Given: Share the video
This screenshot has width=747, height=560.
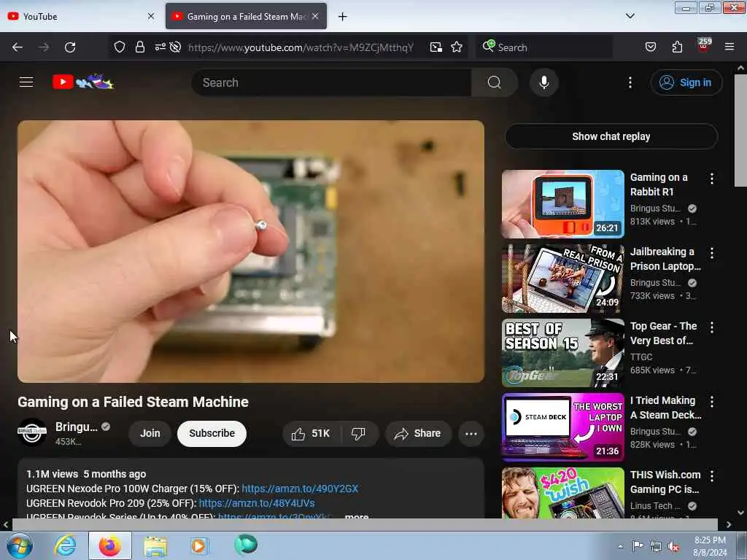Looking at the screenshot, I should coord(418,433).
